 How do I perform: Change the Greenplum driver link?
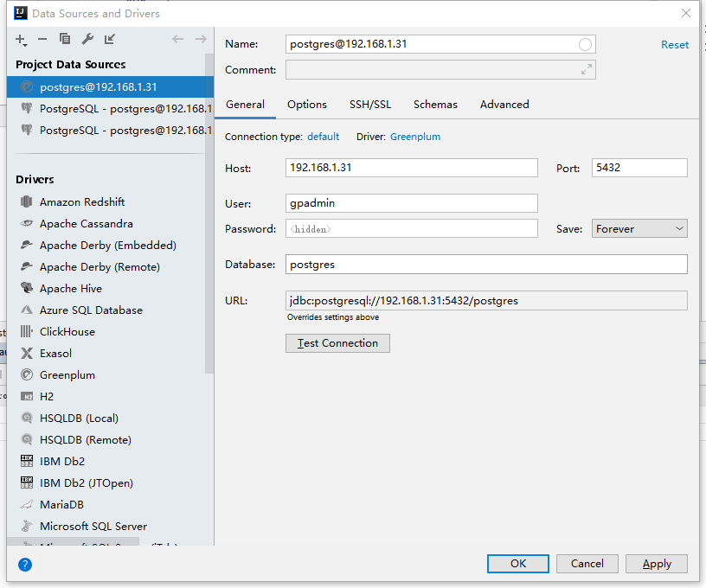[x=415, y=137]
